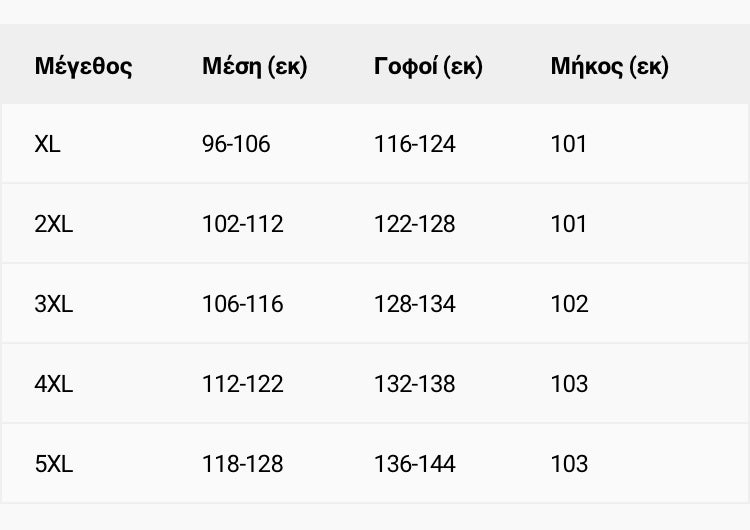Click the Μήκος (εκ) column header

609,66
